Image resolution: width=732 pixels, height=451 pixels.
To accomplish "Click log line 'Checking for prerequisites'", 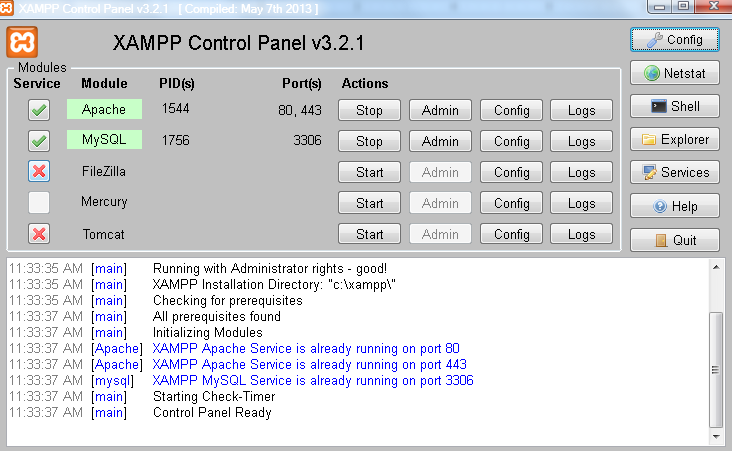I will coord(228,301).
